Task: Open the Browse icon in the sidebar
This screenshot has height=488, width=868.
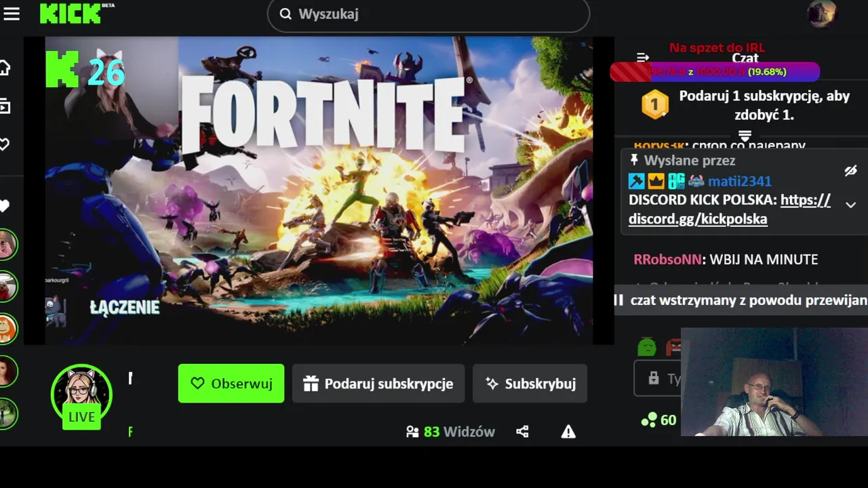Action: click(5, 106)
